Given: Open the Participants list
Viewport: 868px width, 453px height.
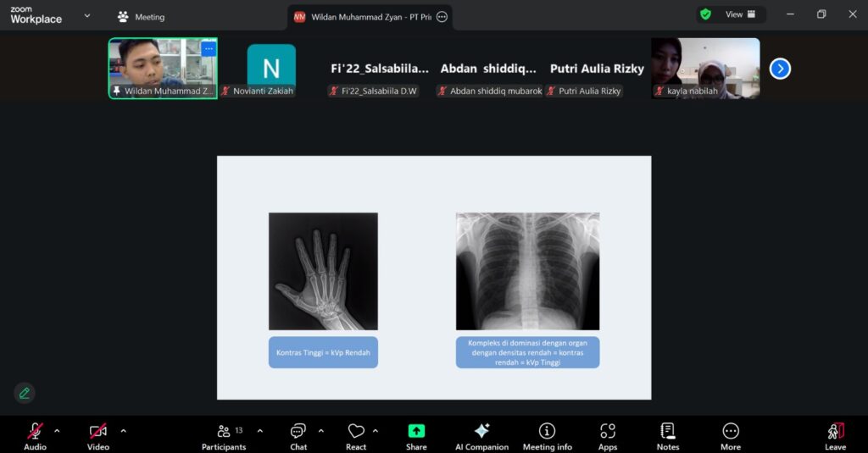Looking at the screenshot, I should (x=224, y=435).
